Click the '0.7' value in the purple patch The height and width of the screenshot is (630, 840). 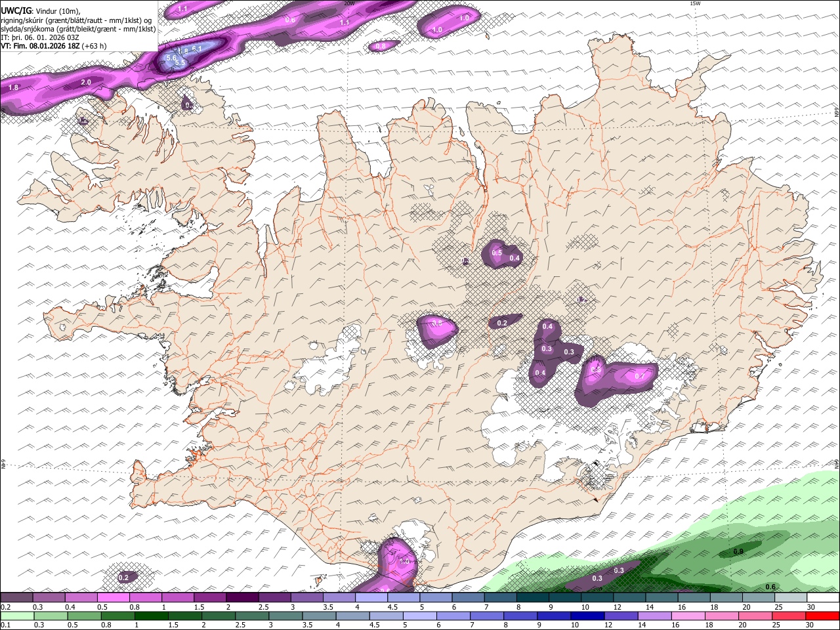[641, 376]
